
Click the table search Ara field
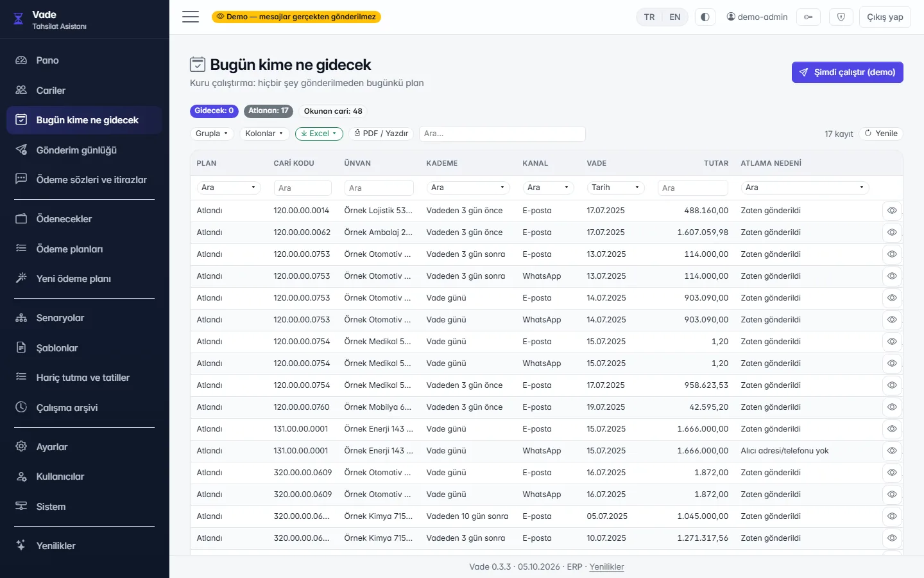pyautogui.click(x=502, y=134)
